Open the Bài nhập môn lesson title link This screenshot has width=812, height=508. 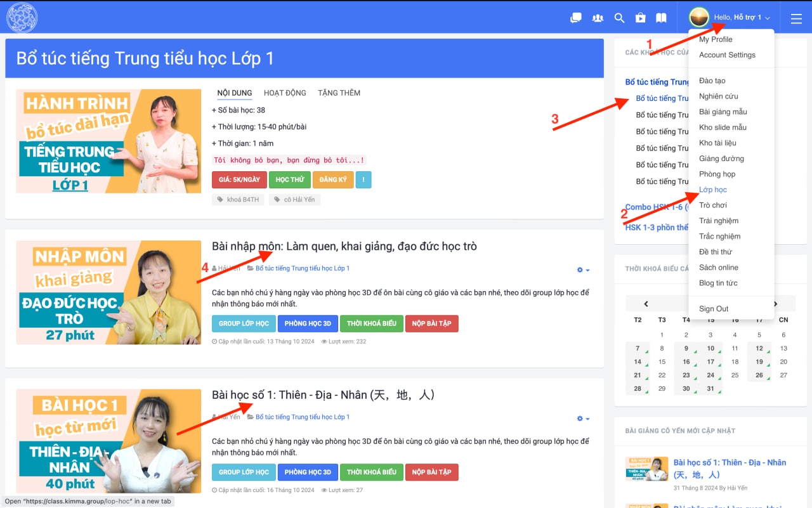(x=344, y=246)
